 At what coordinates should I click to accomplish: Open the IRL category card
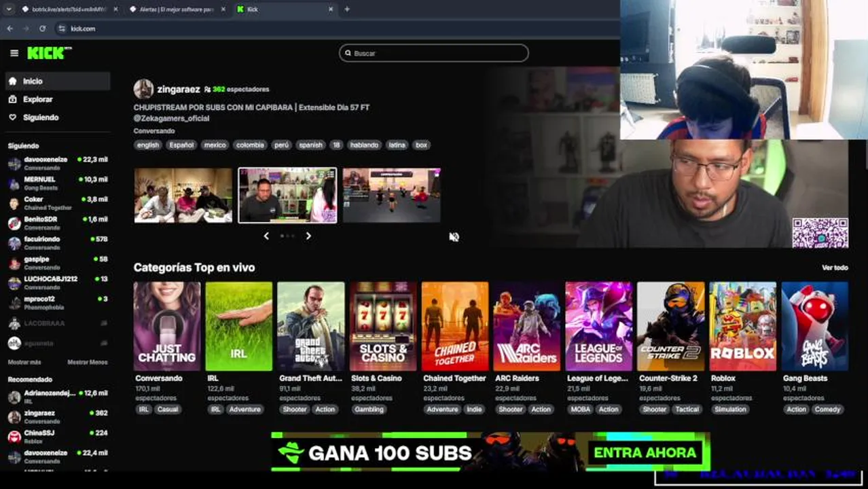tap(239, 326)
